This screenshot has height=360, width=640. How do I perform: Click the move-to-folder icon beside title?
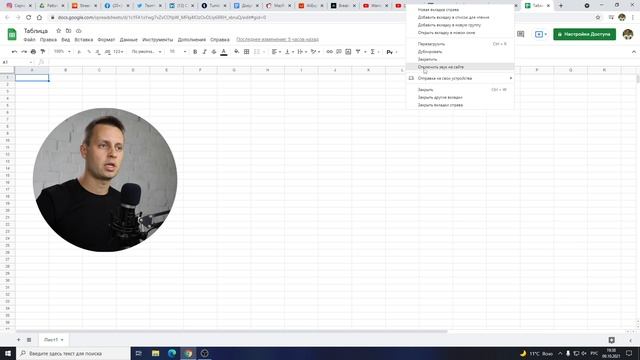69,31
